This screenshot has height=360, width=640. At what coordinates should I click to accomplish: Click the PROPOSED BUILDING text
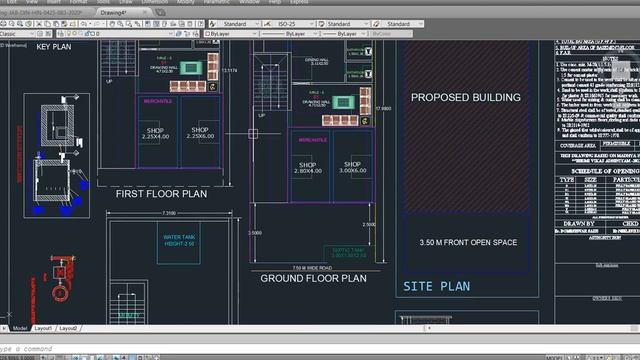tap(466, 98)
